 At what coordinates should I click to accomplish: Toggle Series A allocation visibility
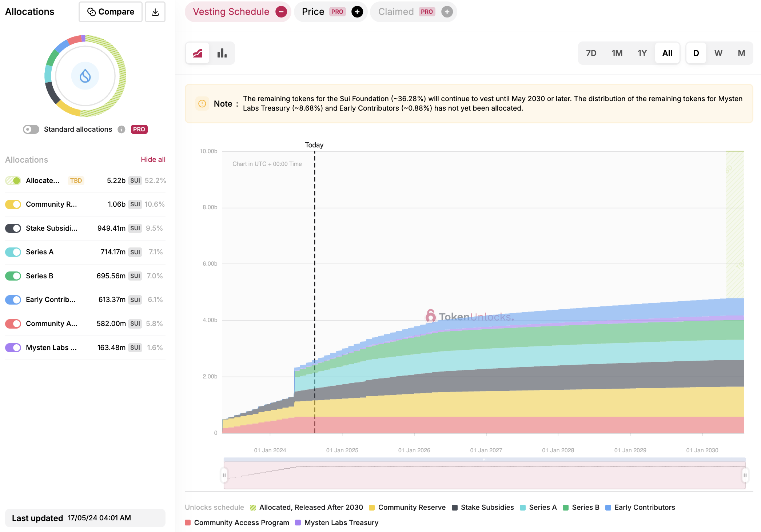pos(13,252)
